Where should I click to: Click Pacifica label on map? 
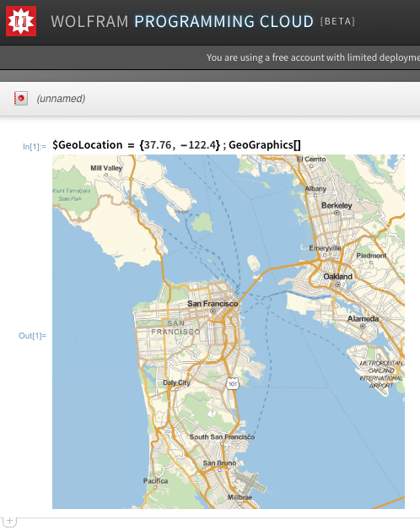155,481
